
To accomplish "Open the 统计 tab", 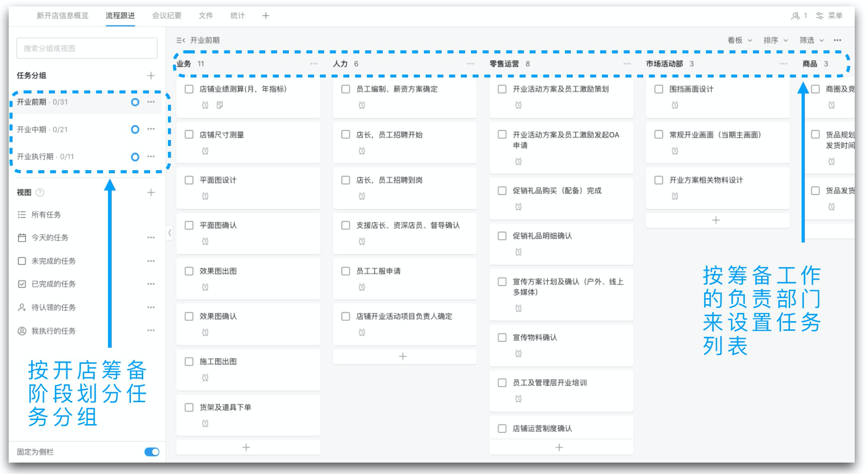I will tap(238, 16).
